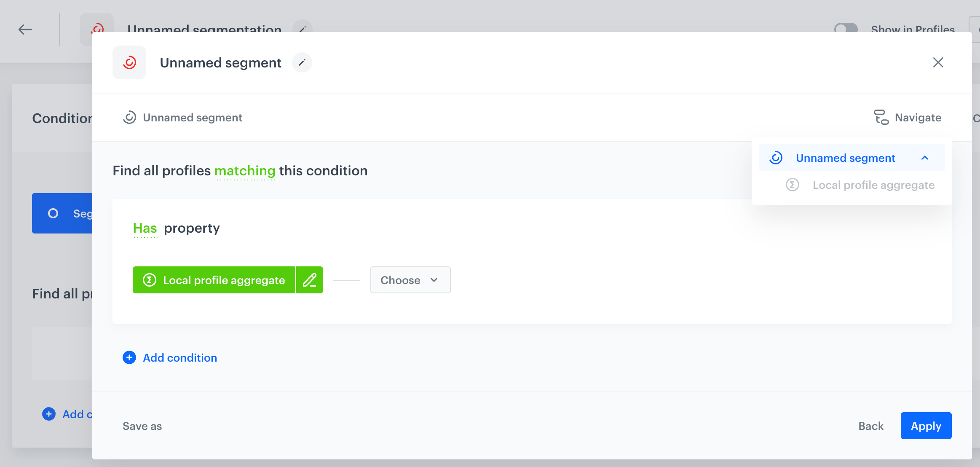Click Save as
This screenshot has width=980, height=467.
(142, 426)
